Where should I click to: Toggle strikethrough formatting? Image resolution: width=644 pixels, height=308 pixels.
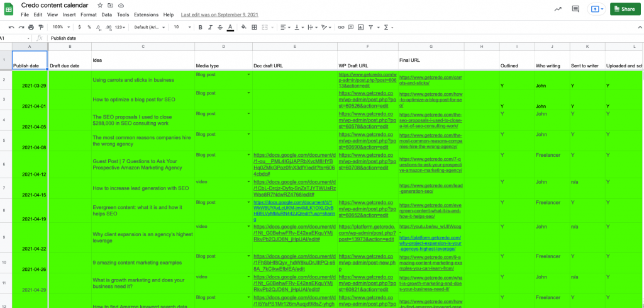tap(220, 27)
